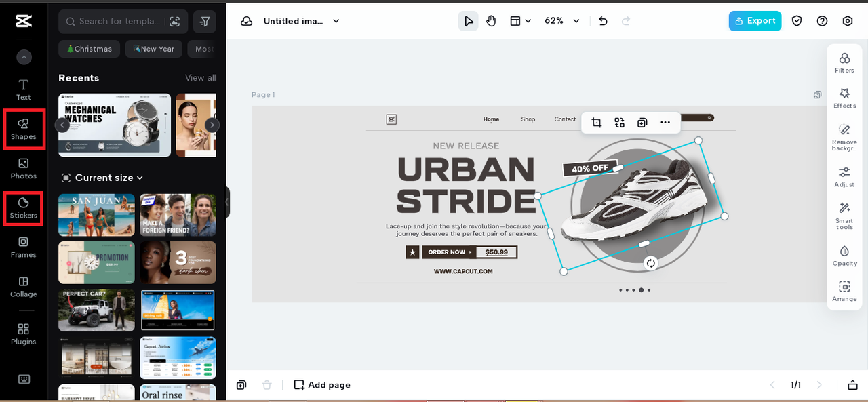Click the image search icon in search box
The width and height of the screenshot is (868, 402).
pos(175,22)
